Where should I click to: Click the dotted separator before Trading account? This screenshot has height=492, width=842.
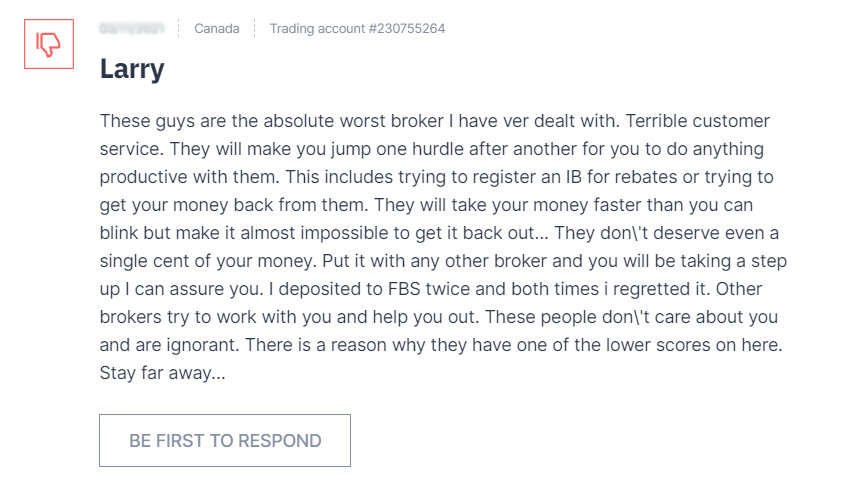(255, 28)
